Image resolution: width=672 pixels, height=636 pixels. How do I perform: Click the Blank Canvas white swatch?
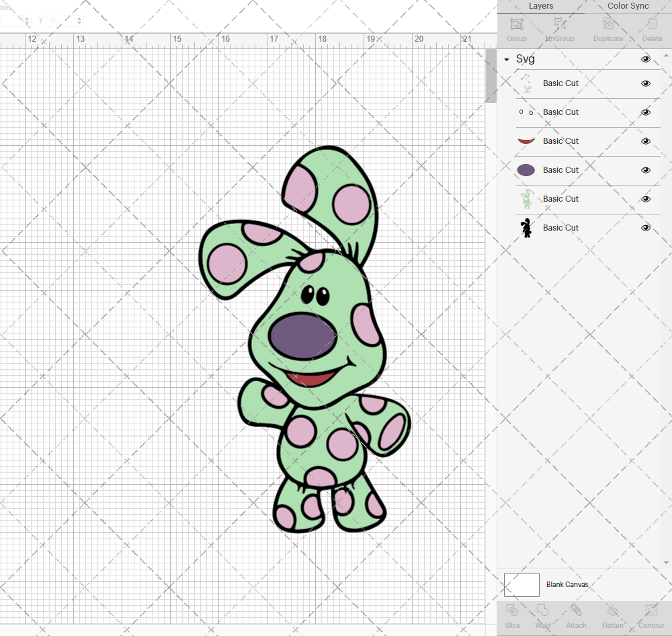click(x=521, y=584)
